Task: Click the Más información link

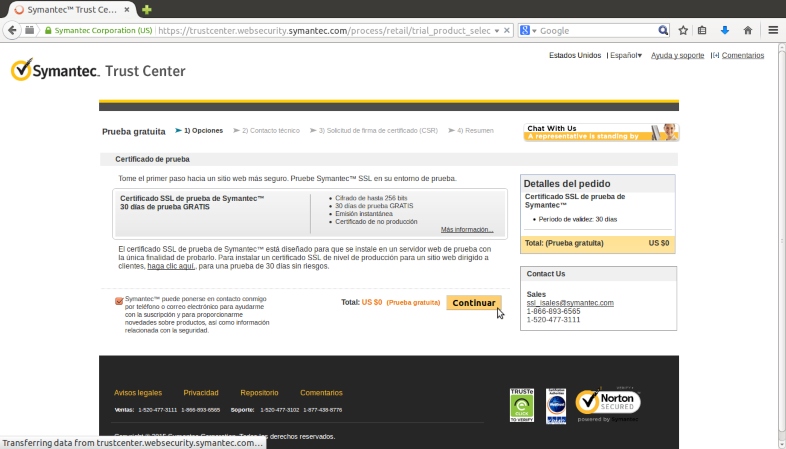Action: (467, 230)
